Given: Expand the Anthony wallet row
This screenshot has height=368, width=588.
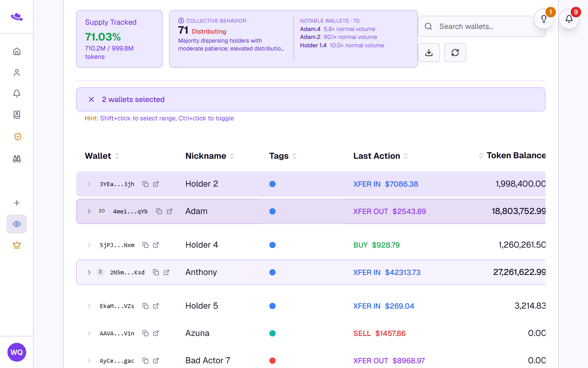Looking at the screenshot, I should pos(89,272).
